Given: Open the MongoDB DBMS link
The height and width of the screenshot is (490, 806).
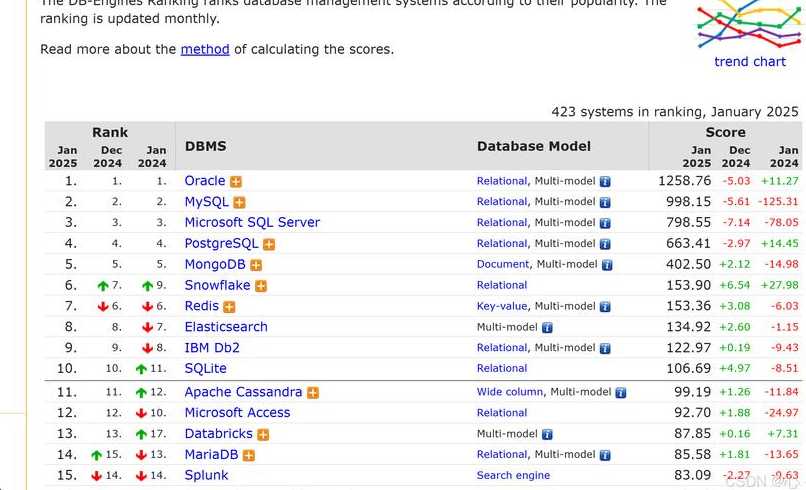Looking at the screenshot, I should (215, 264).
